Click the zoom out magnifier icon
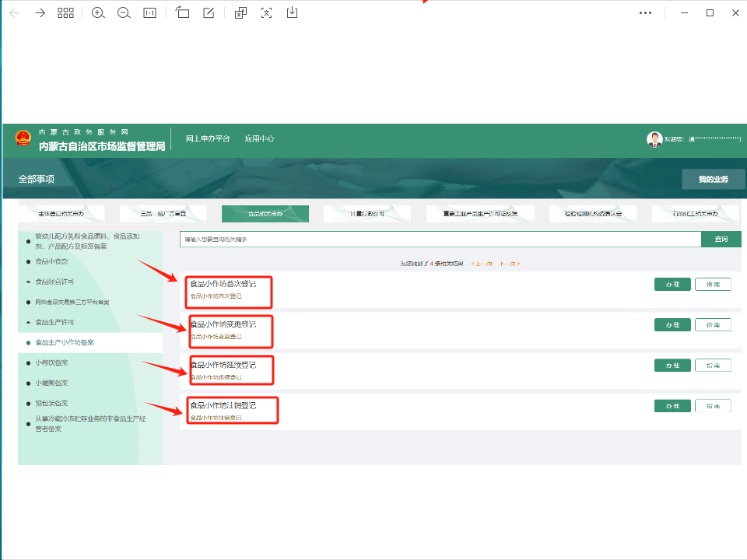 click(124, 13)
